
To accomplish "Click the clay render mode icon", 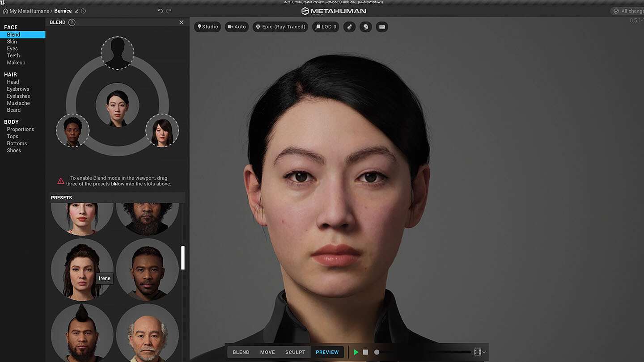I will click(350, 27).
